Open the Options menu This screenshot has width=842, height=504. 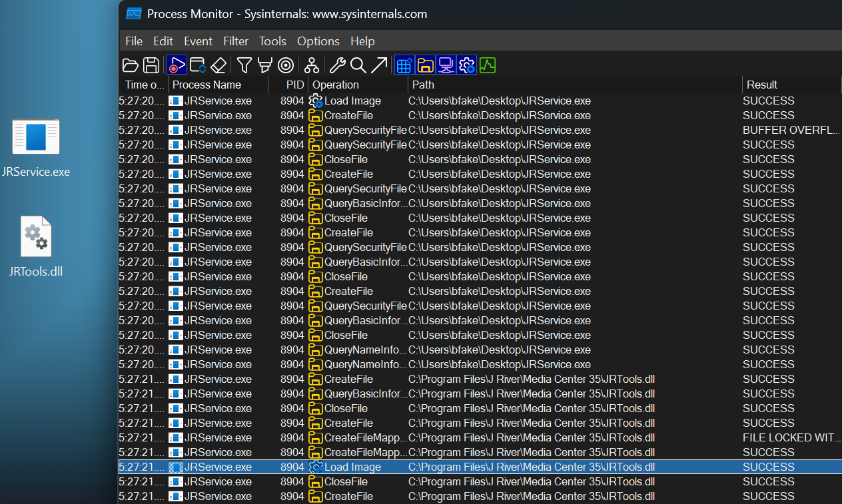click(x=318, y=41)
